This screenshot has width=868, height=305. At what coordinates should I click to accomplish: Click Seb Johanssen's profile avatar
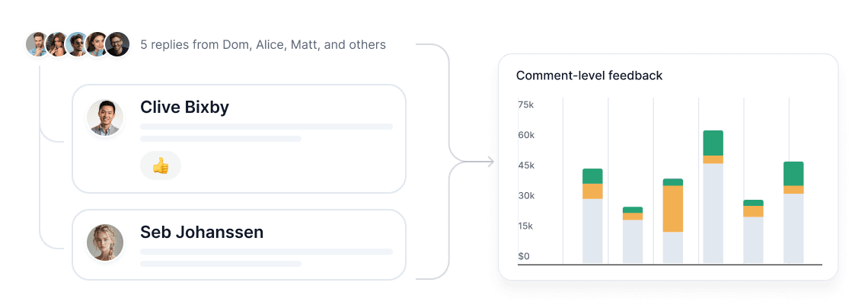pyautogui.click(x=105, y=242)
